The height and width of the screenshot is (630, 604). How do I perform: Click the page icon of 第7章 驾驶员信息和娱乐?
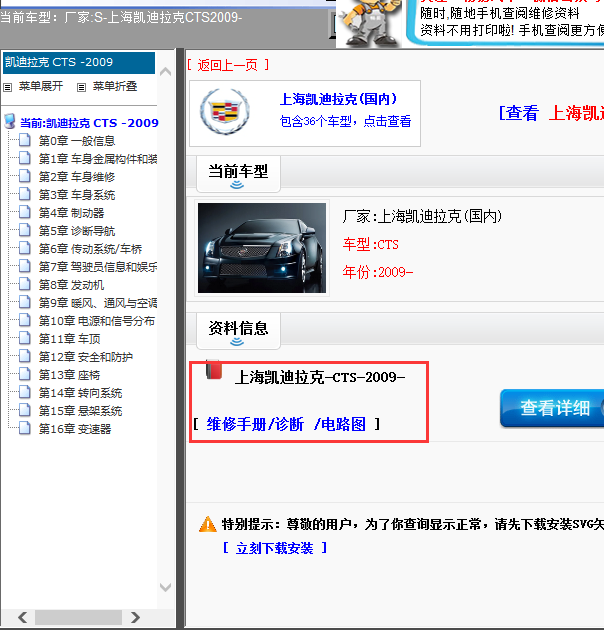coord(25,266)
